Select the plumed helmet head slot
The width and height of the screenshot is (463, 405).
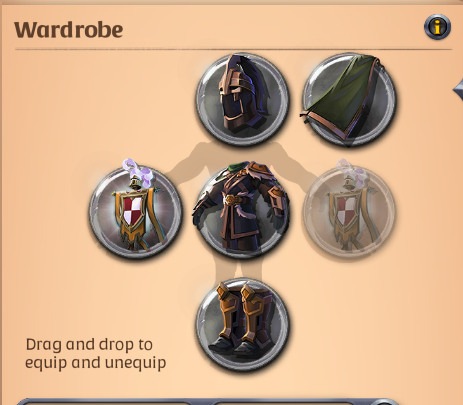coord(243,99)
